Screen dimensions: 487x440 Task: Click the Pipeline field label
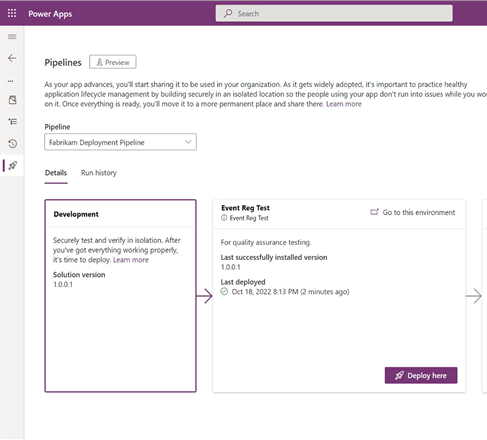(57, 127)
